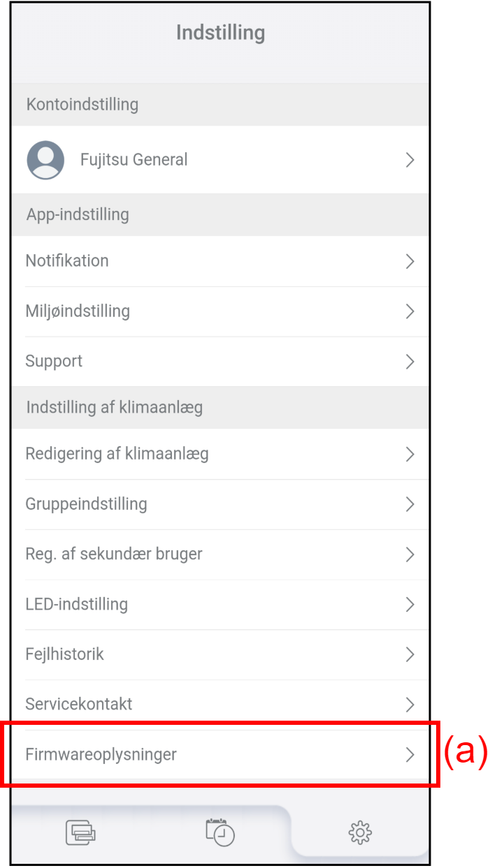Tap the chevron beside Fejlhistorik
The image size is (490, 868).
click(410, 654)
